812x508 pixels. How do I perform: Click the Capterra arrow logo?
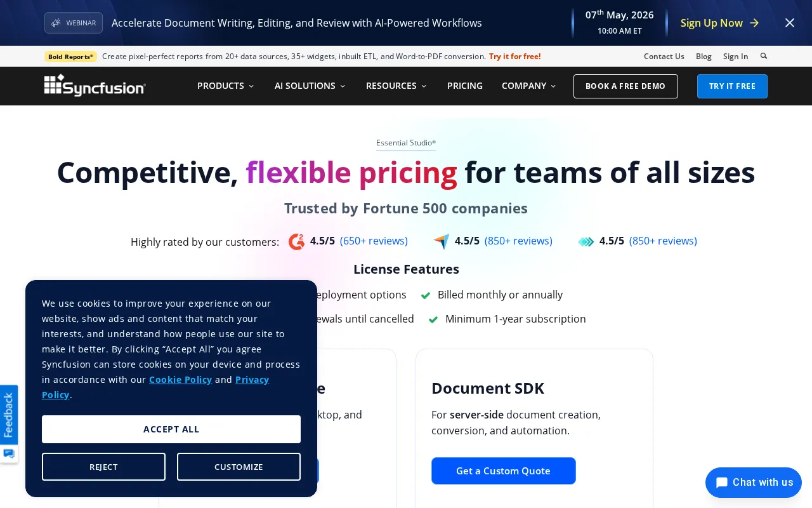442,241
